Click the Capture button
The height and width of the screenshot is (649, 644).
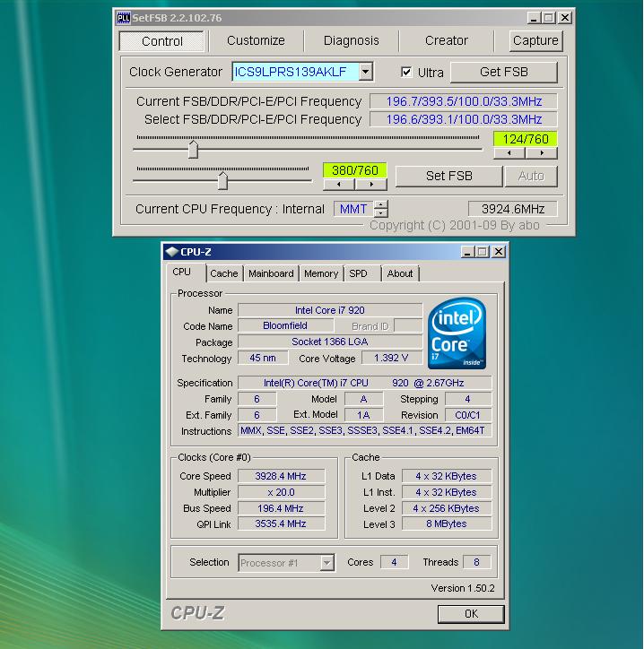[x=535, y=40]
